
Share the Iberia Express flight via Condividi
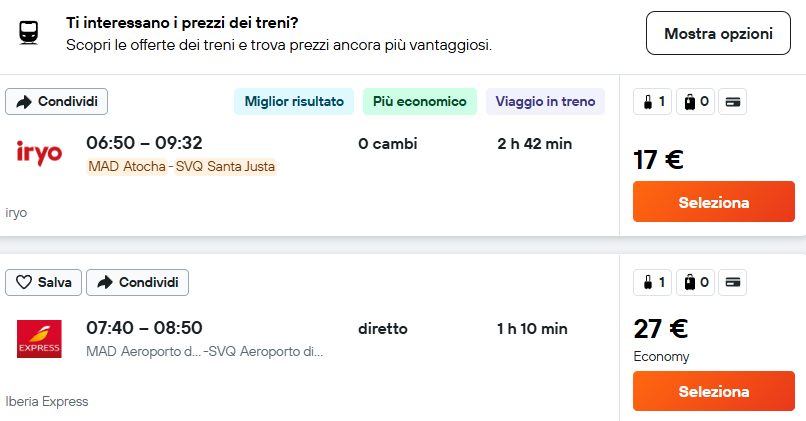pos(137,282)
